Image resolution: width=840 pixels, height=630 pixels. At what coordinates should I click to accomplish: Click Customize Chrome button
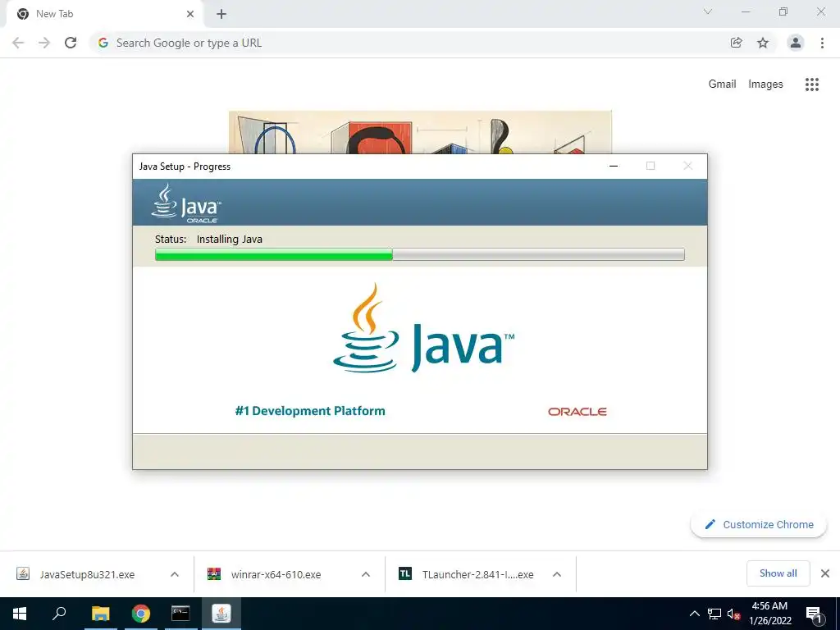(759, 524)
